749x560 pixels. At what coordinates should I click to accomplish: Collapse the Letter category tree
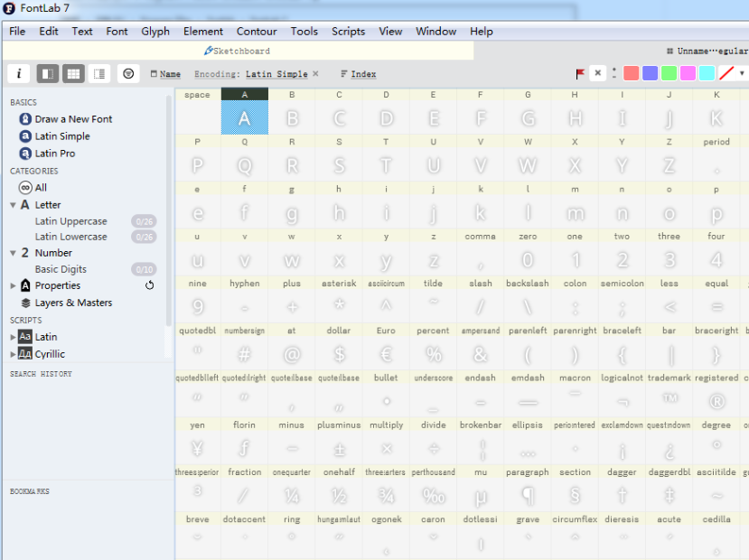pos(13,205)
